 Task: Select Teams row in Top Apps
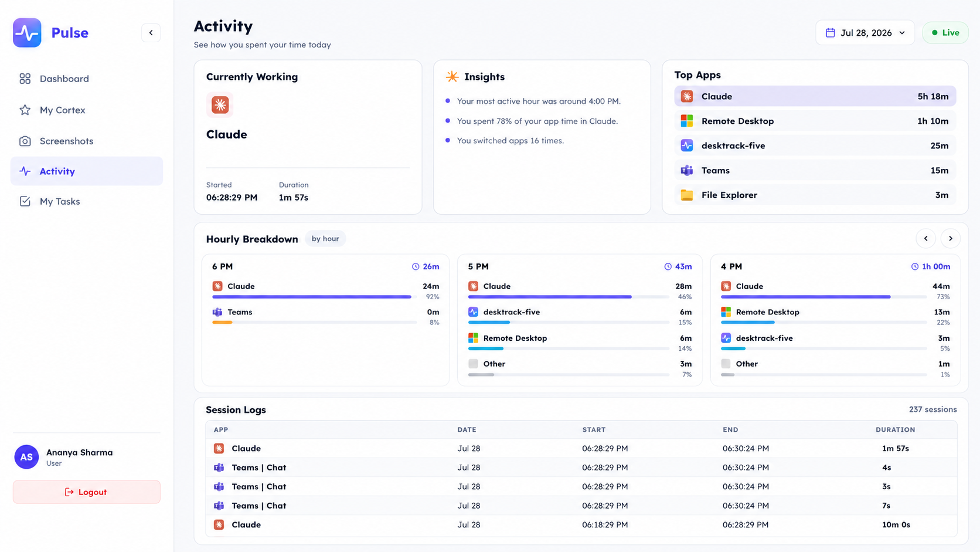[815, 170]
